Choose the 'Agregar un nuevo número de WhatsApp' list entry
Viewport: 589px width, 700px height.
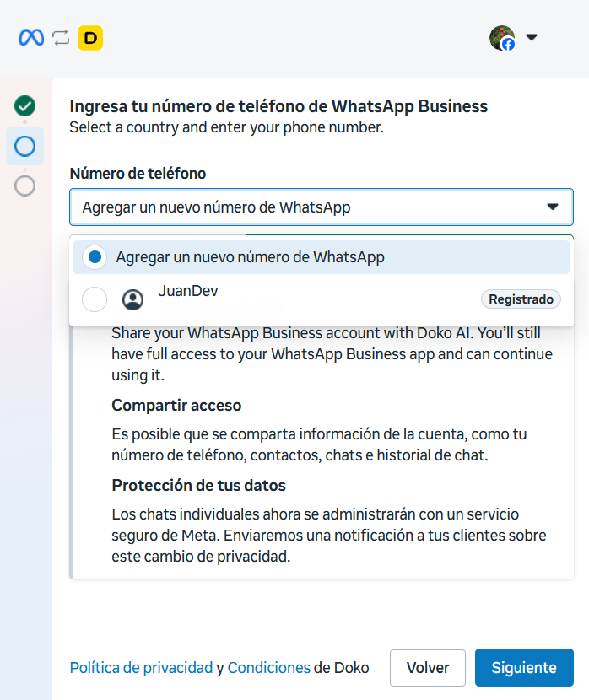point(322,257)
